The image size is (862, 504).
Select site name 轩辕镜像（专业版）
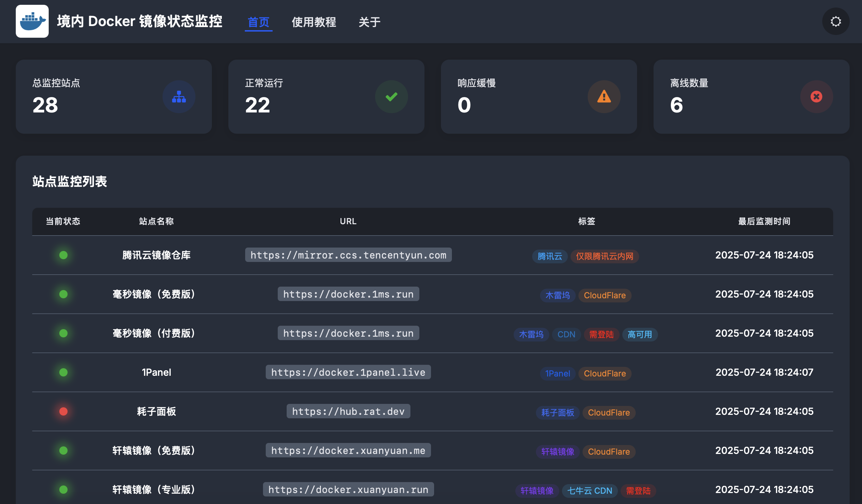154,490
